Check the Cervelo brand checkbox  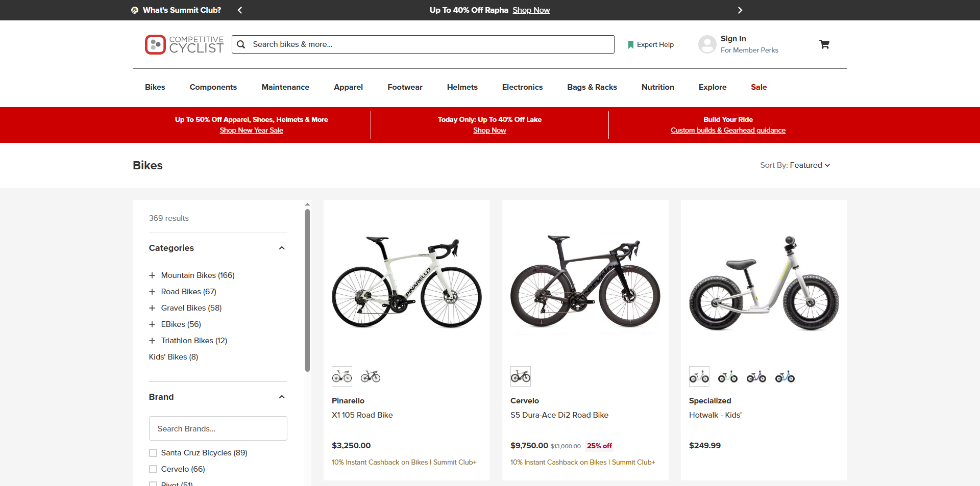coord(153,469)
